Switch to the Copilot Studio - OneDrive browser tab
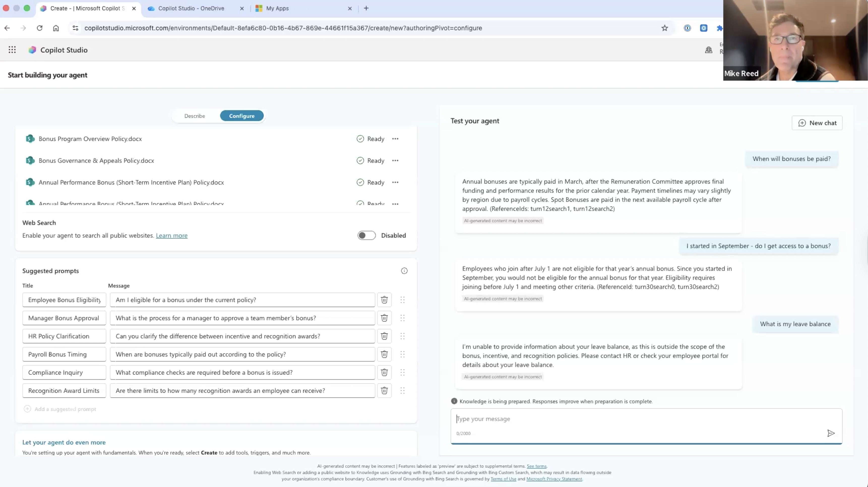 click(x=191, y=8)
